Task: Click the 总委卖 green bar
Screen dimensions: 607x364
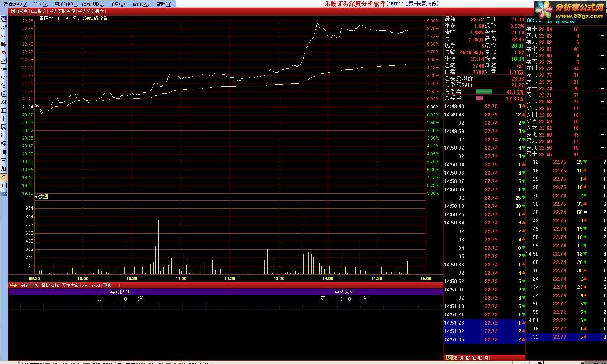Action: pos(484,91)
